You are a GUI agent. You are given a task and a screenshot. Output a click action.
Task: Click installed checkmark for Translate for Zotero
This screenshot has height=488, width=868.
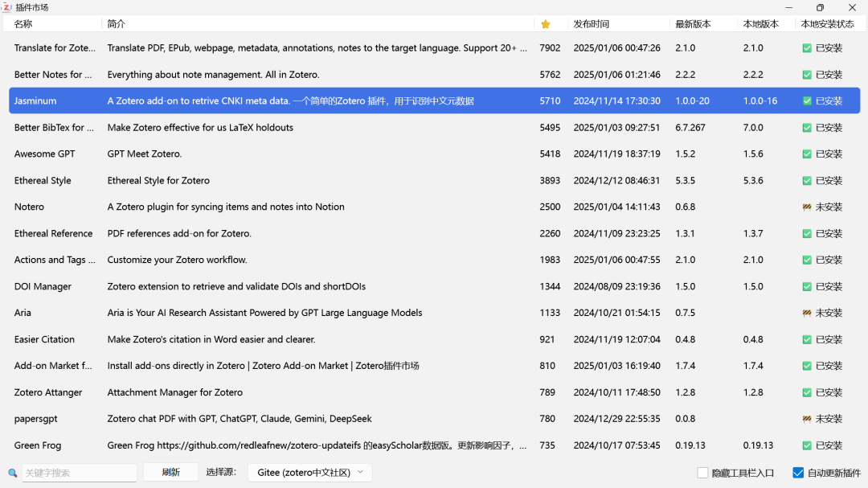pyautogui.click(x=807, y=48)
